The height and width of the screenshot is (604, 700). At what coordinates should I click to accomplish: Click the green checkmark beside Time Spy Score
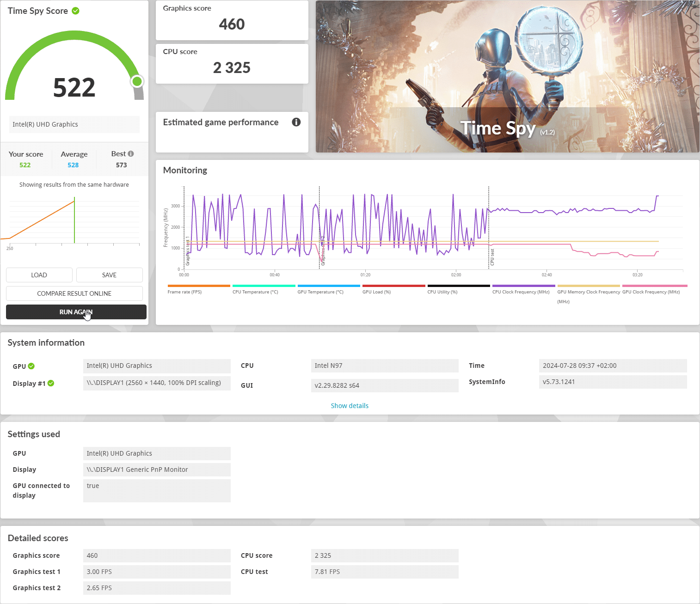click(75, 11)
